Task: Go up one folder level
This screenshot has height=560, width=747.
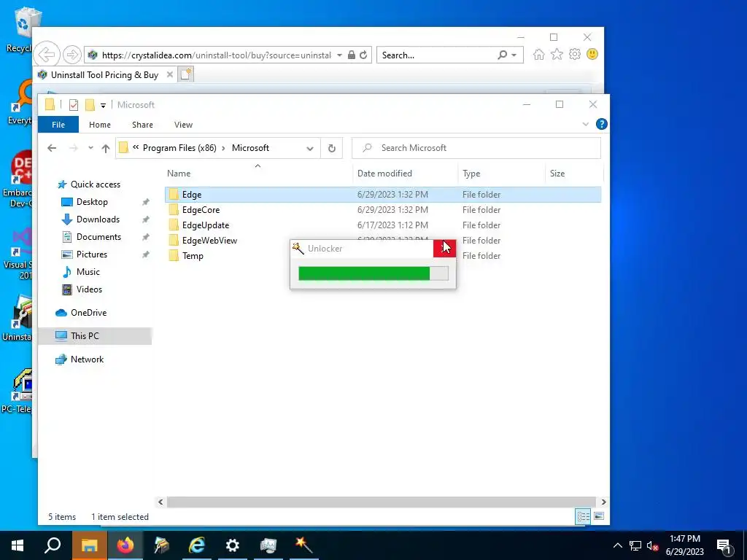Action: point(106,148)
